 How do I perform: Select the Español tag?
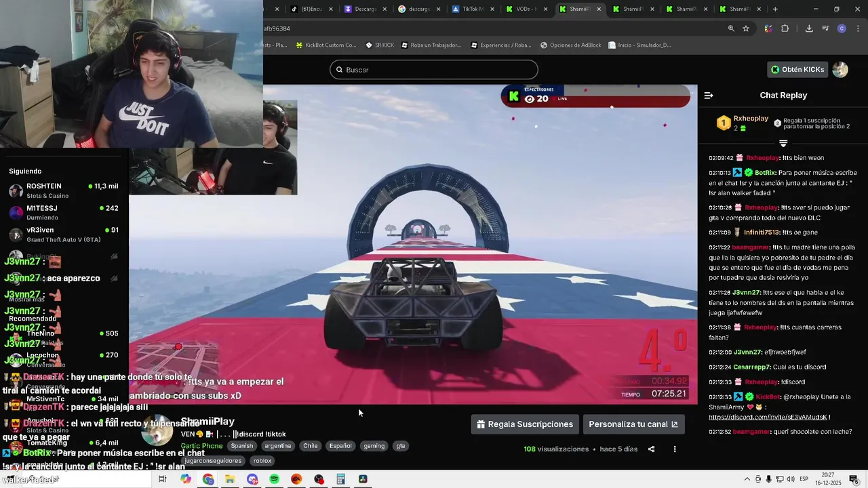click(340, 446)
